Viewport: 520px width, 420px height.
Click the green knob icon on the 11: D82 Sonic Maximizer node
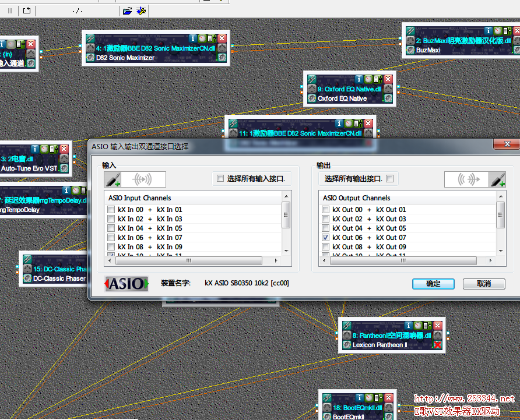pos(348,123)
